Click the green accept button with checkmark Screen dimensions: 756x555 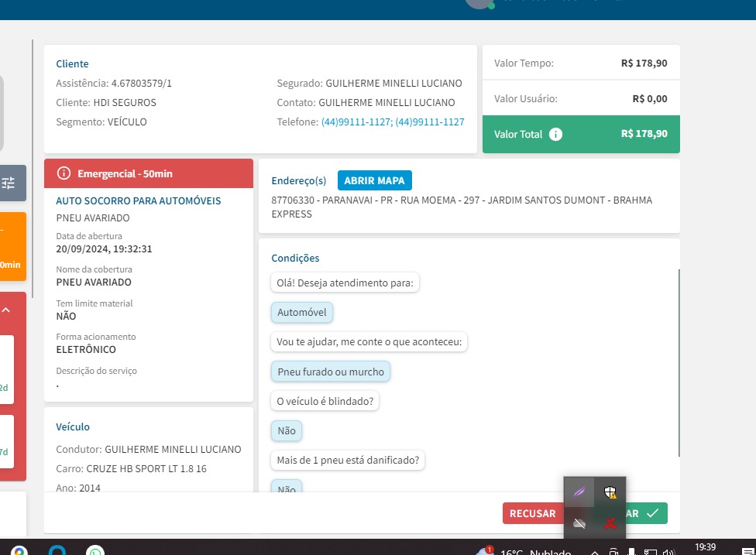(x=646, y=513)
